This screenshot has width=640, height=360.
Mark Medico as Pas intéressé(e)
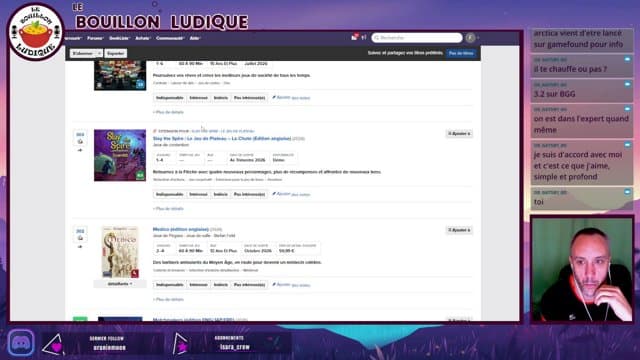point(249,285)
